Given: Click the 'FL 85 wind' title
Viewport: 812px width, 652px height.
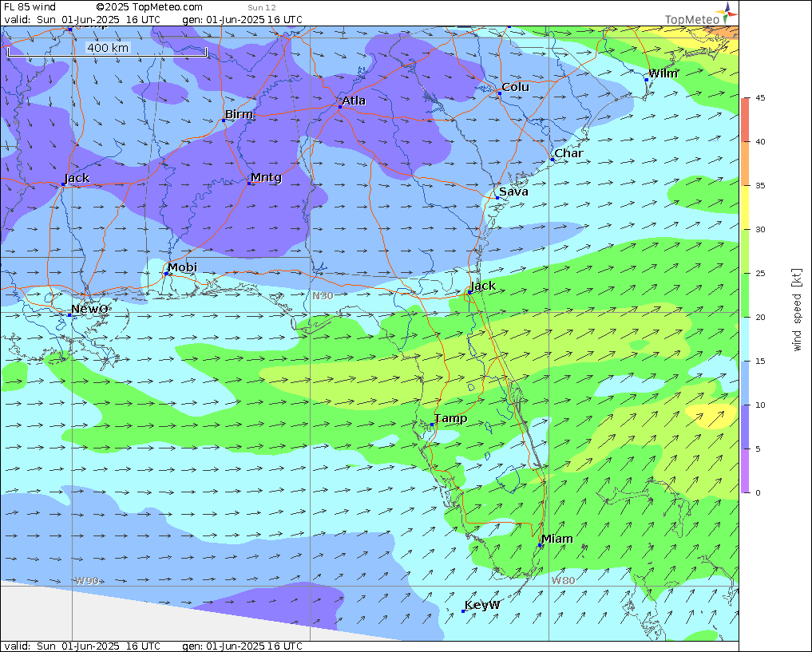Looking at the screenshot, I should (x=30, y=7).
